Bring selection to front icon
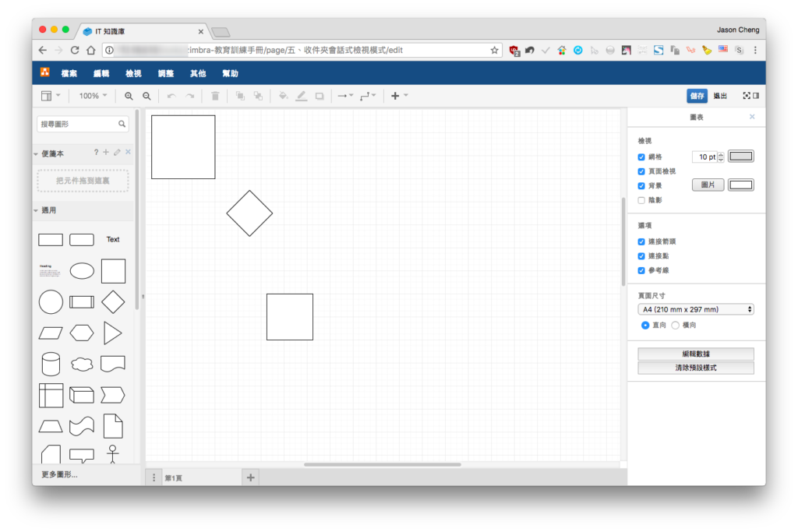 240,96
